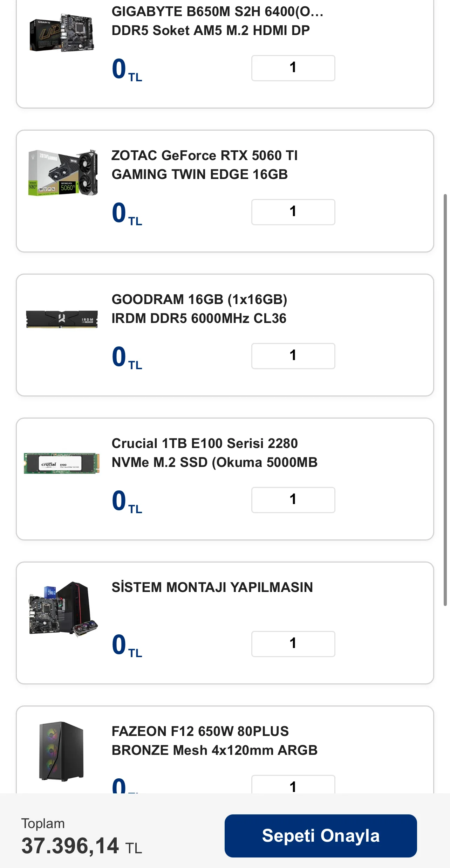This screenshot has height=868, width=450.
Task: Click the page scrollbar on the right edge
Action: tap(445, 399)
